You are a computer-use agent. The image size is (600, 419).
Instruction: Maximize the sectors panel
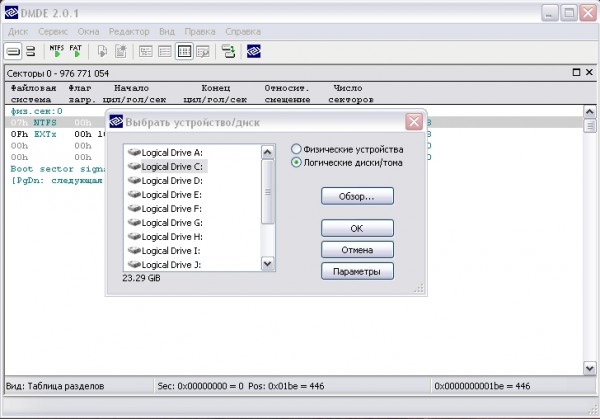point(576,72)
